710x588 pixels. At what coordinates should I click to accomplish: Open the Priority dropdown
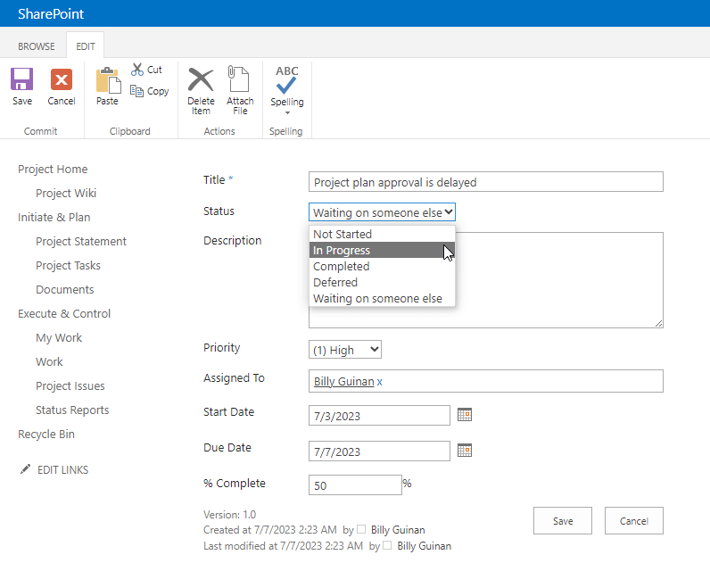pyautogui.click(x=345, y=350)
